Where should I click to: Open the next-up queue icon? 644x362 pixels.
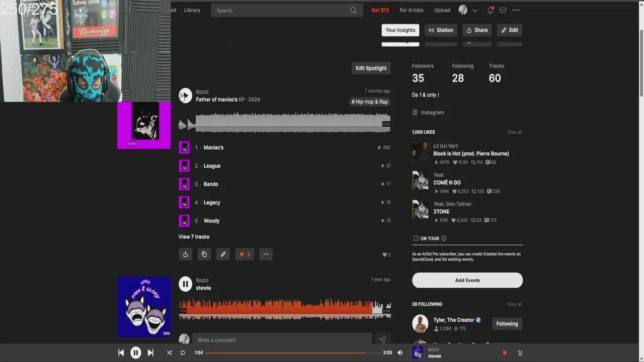[x=520, y=353]
